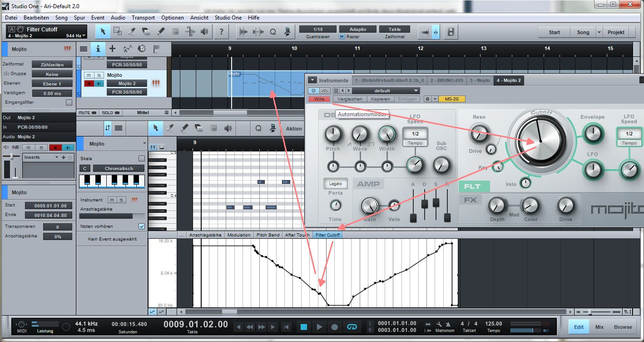Screen dimensions: 644x342
Task: Toggle the Skala checkbox
Action: (142, 158)
